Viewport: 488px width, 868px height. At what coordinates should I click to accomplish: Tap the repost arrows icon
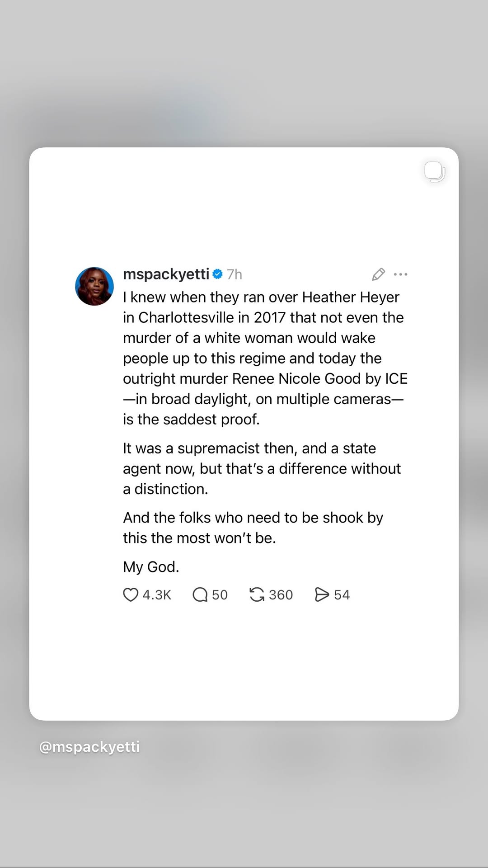[257, 594]
